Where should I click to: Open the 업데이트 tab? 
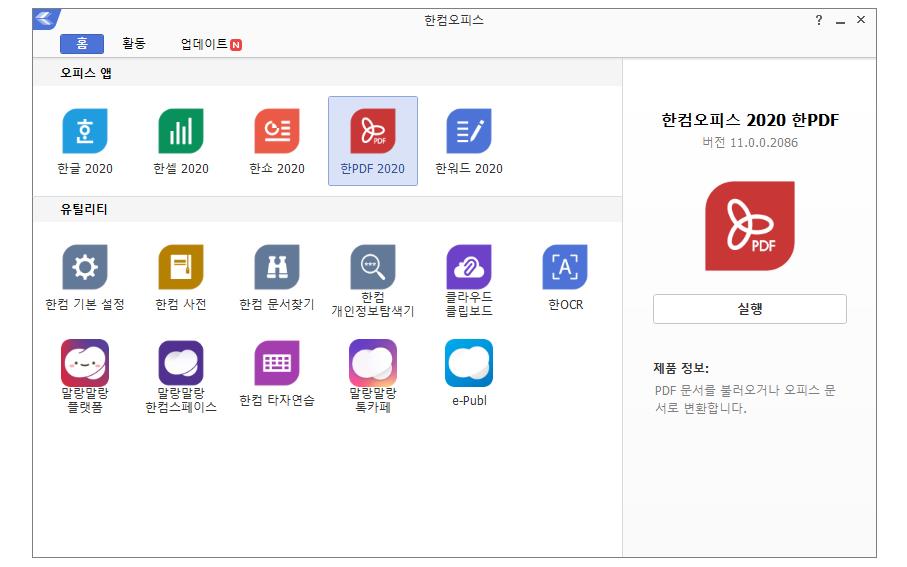(x=204, y=44)
